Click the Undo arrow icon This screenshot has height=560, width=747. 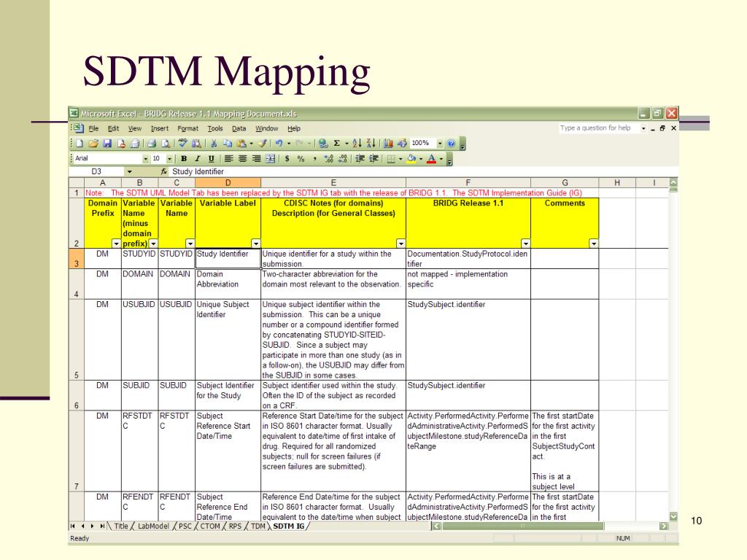(x=279, y=144)
